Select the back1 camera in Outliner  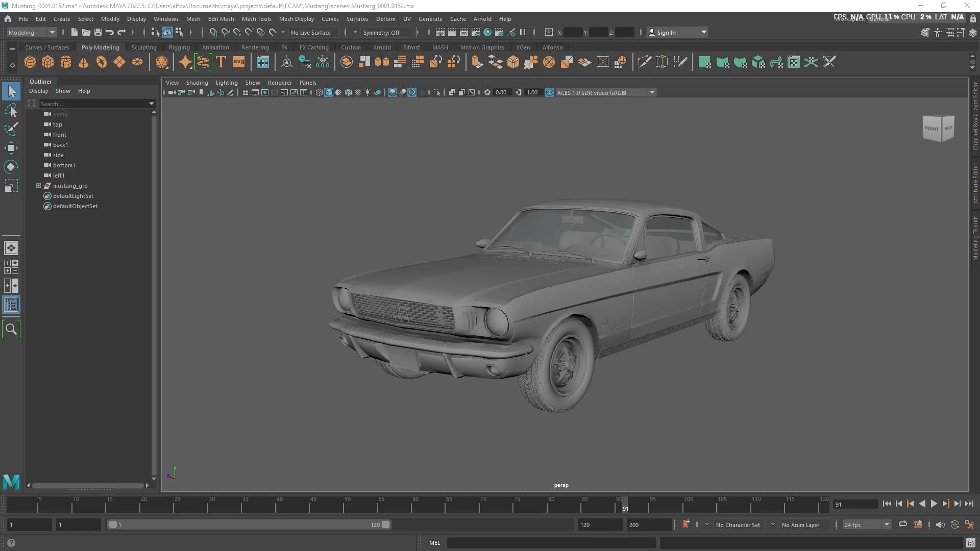coord(60,145)
